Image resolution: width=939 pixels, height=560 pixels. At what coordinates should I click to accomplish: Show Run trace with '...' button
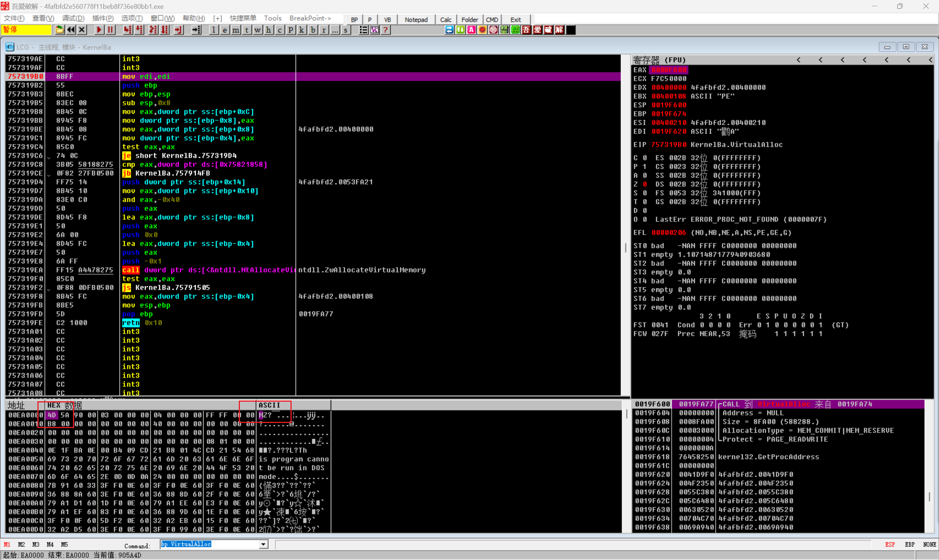click(x=335, y=30)
